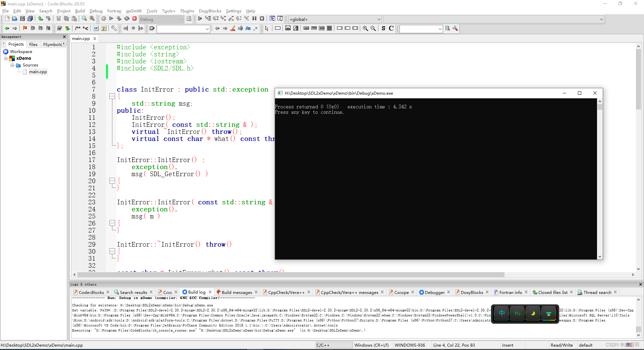
Task: Undo the last edit
Action: click(x=41, y=19)
